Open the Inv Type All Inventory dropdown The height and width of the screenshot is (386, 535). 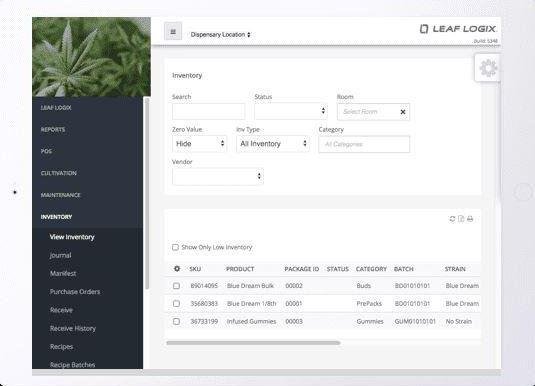point(273,144)
